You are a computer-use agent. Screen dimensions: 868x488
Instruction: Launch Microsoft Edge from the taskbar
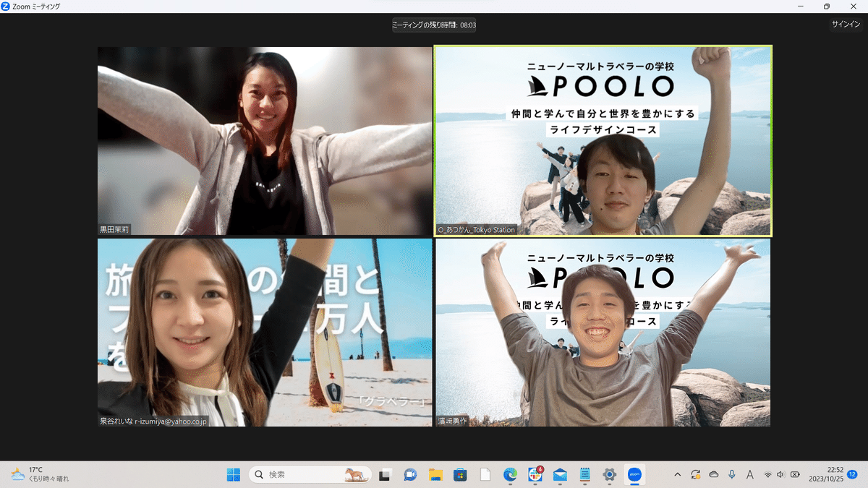coord(510,475)
